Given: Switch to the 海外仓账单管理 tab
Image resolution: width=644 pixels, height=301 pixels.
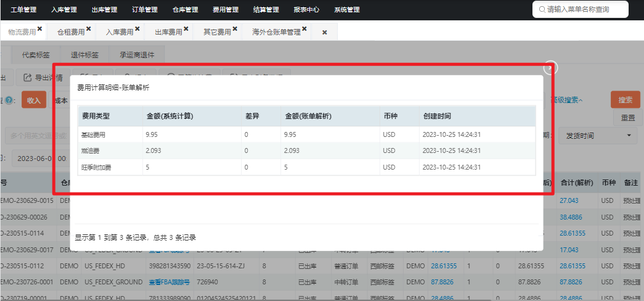Looking at the screenshot, I should click(277, 32).
